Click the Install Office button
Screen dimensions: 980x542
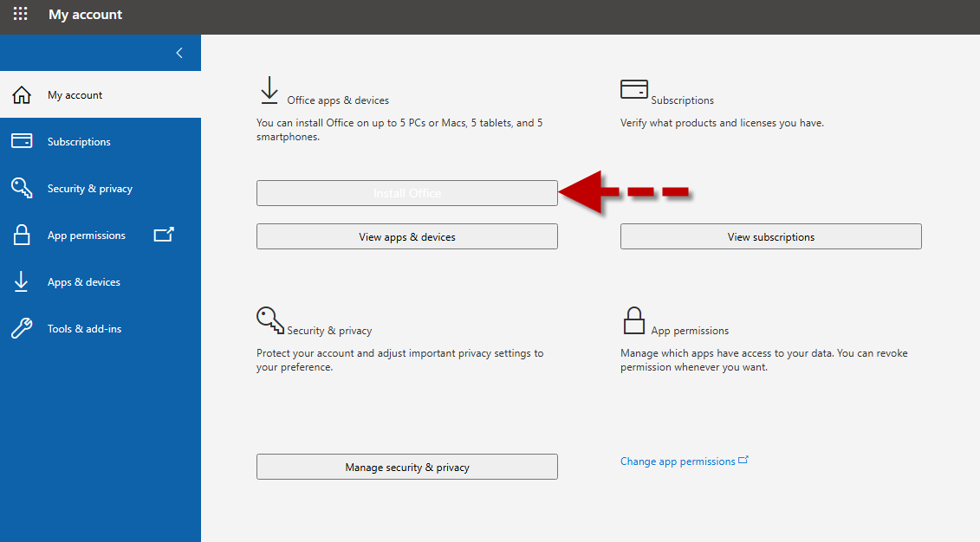tap(407, 193)
